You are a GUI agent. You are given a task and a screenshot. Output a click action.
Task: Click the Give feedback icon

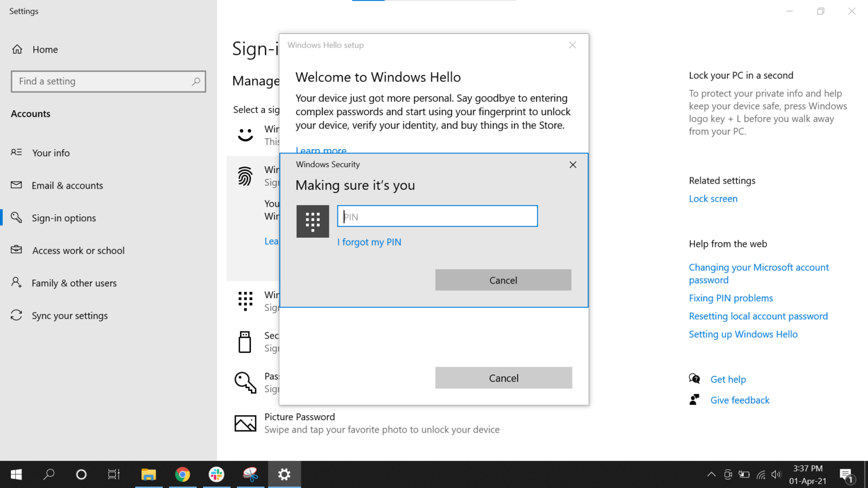[695, 399]
